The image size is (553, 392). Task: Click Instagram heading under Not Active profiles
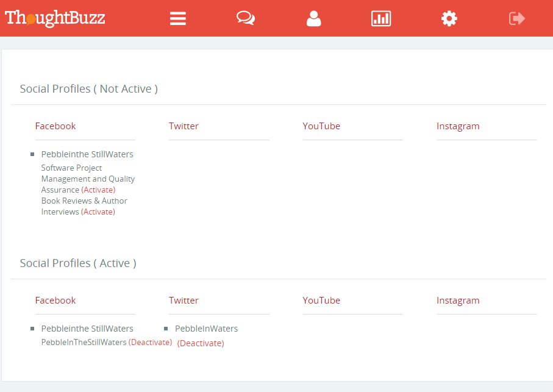tap(458, 126)
